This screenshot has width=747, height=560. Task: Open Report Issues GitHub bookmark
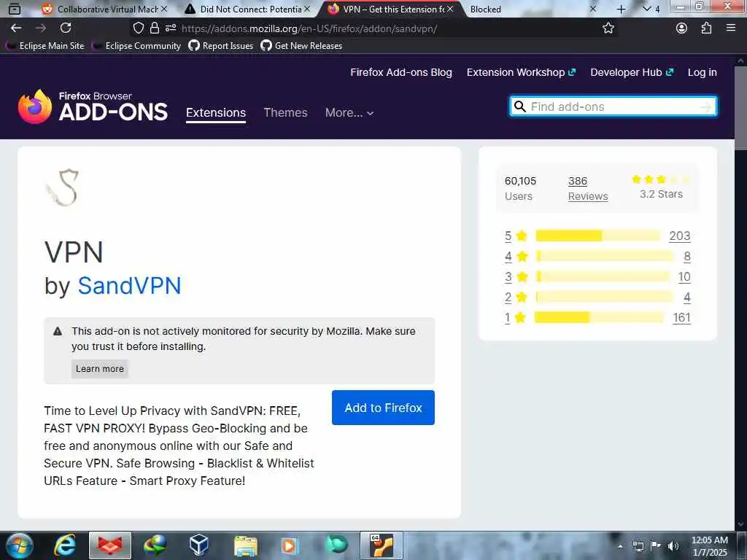pyautogui.click(x=221, y=46)
